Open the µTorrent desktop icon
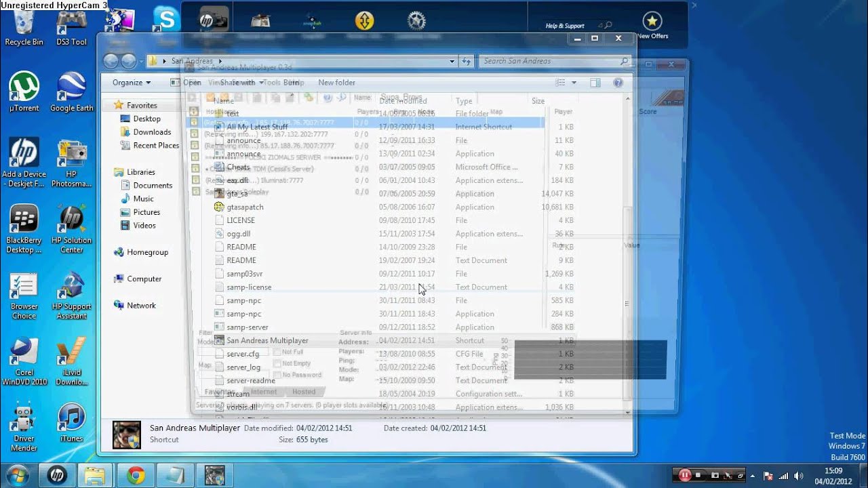The height and width of the screenshot is (488, 868). tap(24, 92)
